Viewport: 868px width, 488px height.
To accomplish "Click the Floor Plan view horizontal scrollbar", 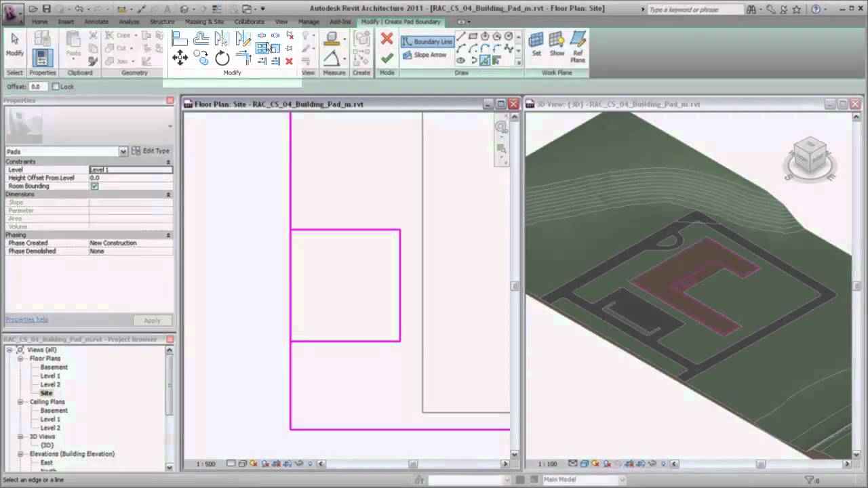I will (x=413, y=464).
